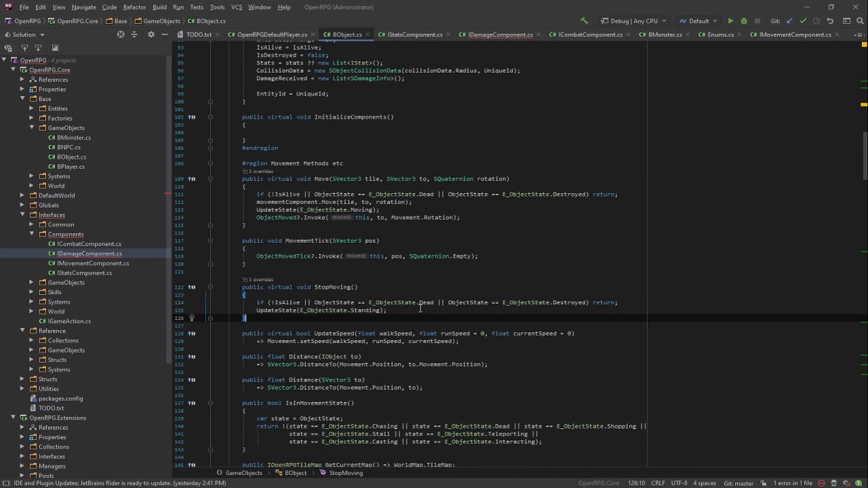
Task: Click the 126:10 caret position indicator
Action: [x=636, y=483]
